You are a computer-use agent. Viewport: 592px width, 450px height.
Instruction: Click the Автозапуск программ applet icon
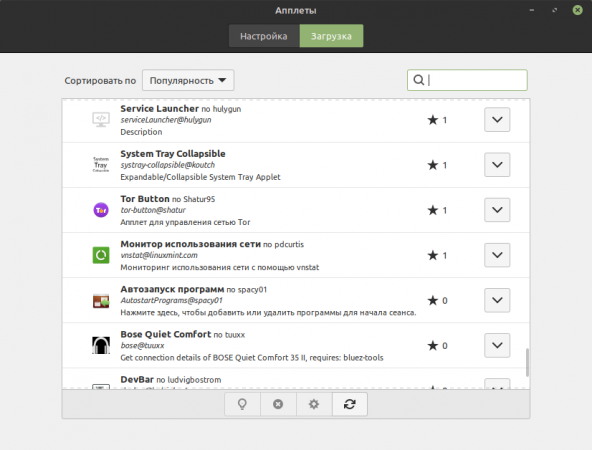pos(101,301)
